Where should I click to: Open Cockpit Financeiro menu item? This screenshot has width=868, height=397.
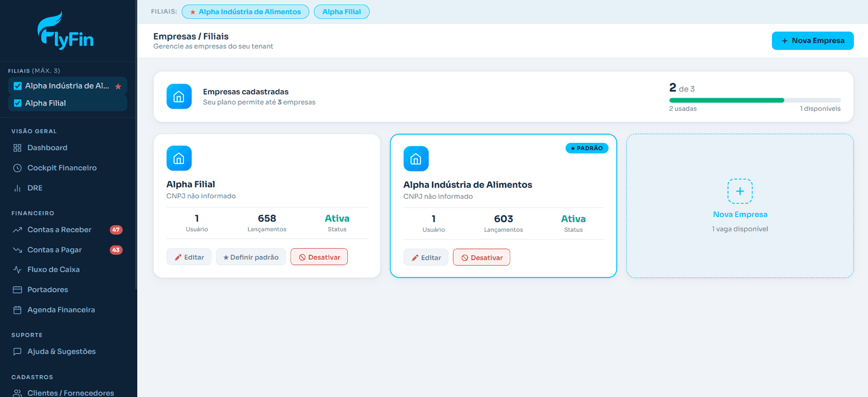(68, 168)
